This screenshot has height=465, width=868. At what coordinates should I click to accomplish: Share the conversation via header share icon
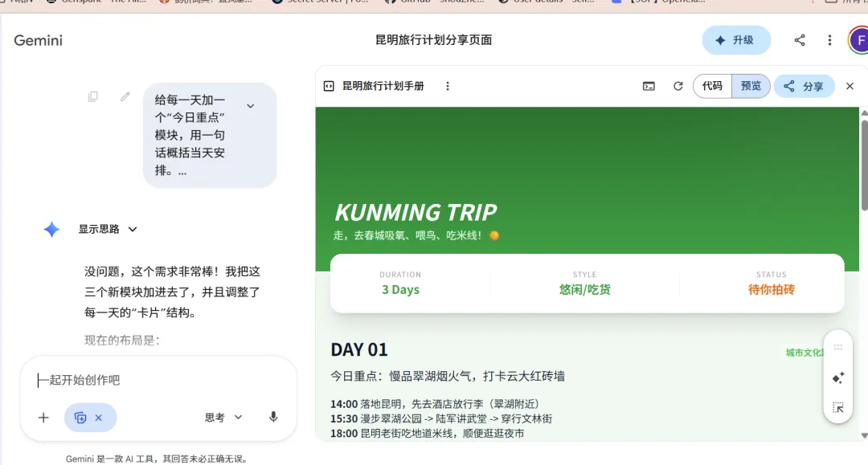click(x=800, y=40)
